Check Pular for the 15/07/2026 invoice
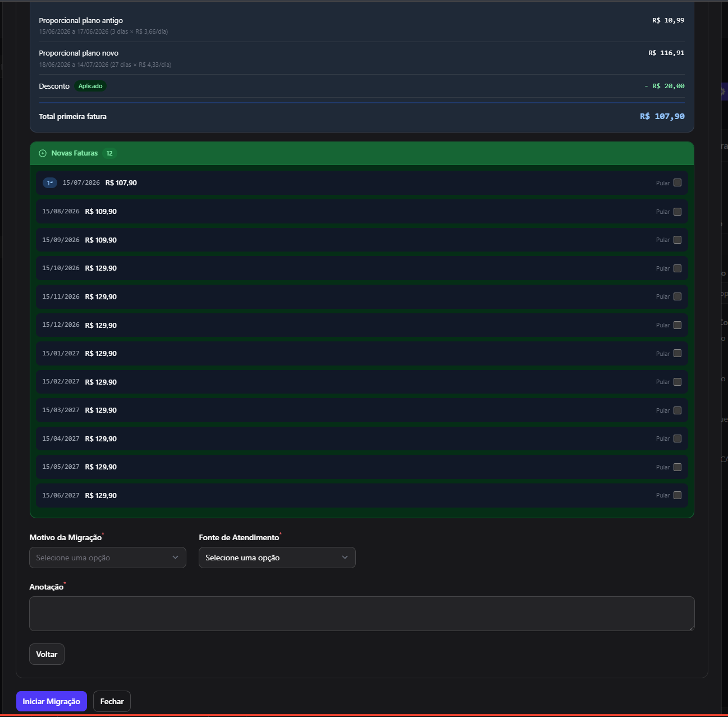Image resolution: width=728 pixels, height=717 pixels. point(677,183)
